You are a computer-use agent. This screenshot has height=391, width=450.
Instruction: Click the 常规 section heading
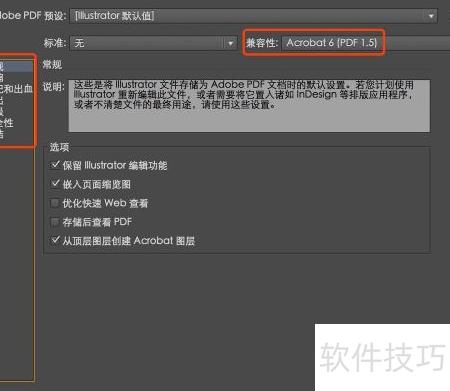tap(52, 64)
